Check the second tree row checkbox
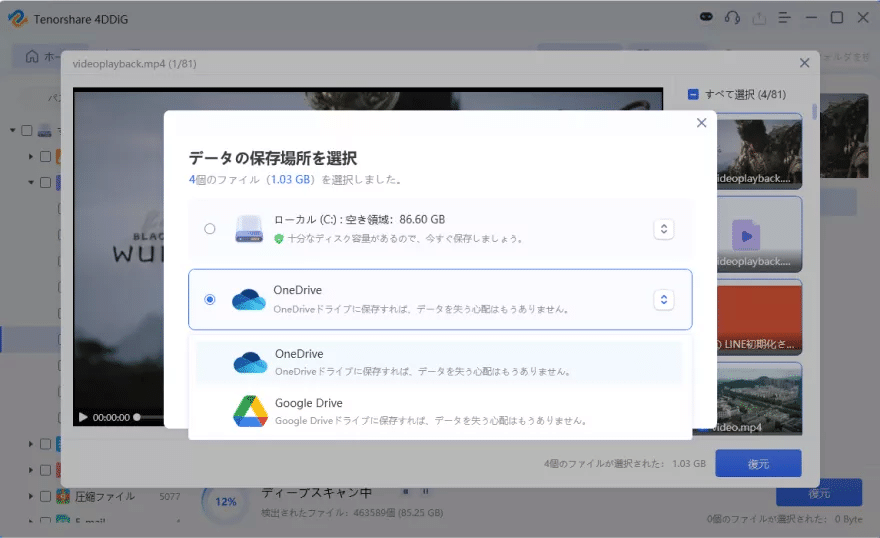The width and height of the screenshot is (880, 538). 45,157
